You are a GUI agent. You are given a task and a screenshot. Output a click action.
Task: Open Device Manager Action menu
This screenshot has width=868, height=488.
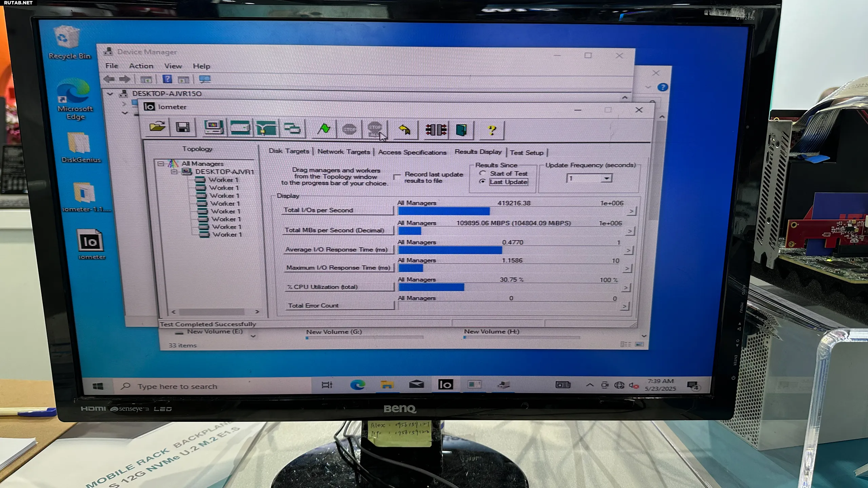pyautogui.click(x=141, y=66)
